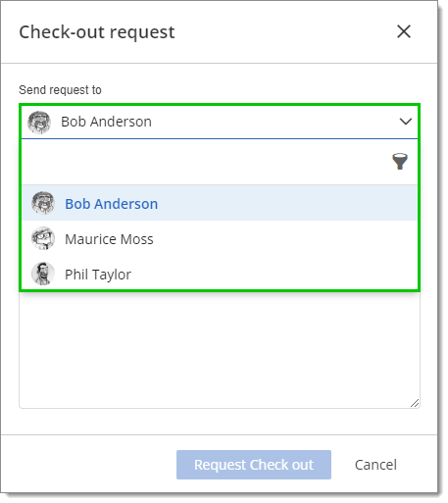Image resolution: width=448 pixels, height=503 pixels.
Task: Click the Send request to label
Action: pyautogui.click(x=60, y=90)
